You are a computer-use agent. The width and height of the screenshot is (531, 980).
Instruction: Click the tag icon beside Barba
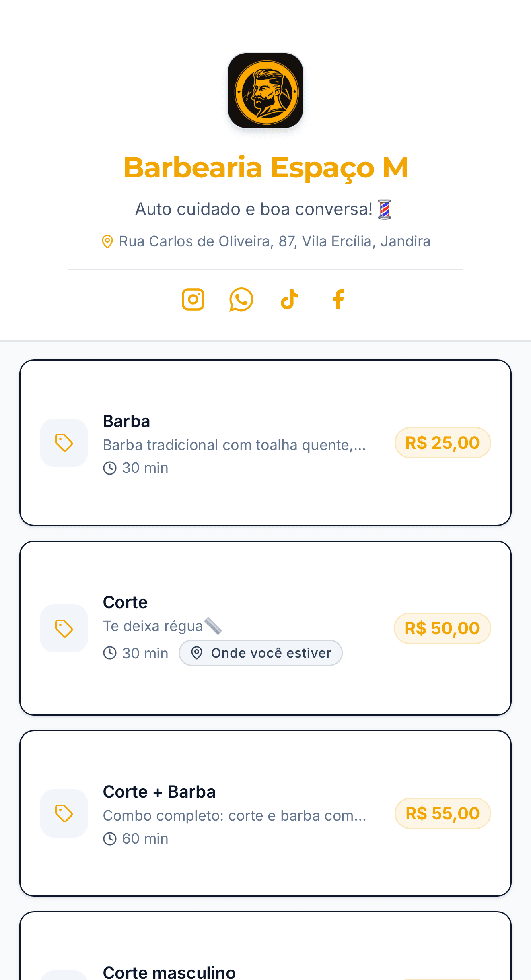pyautogui.click(x=64, y=443)
